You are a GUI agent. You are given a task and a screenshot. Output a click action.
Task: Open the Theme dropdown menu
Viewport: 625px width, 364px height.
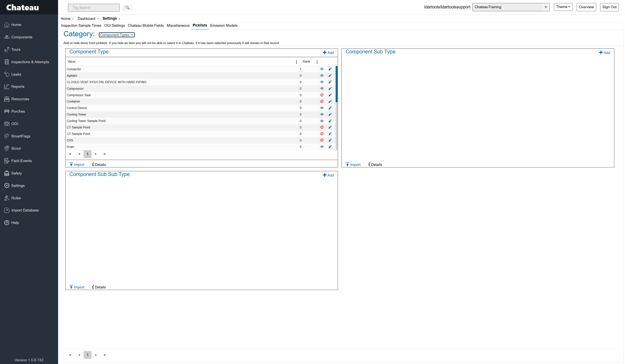click(563, 7)
